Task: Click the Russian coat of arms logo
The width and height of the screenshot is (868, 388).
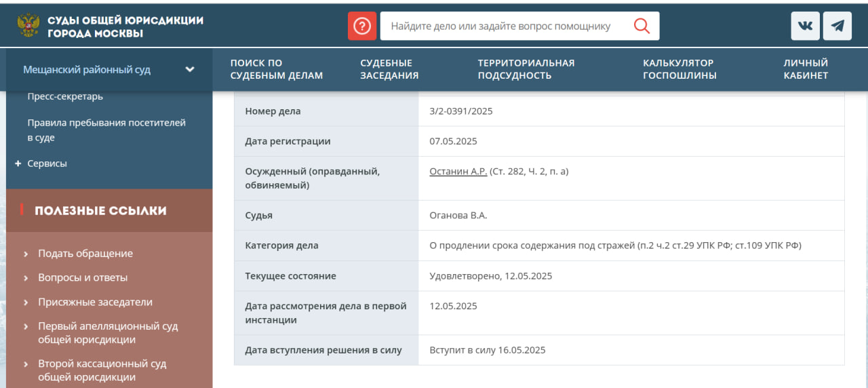Action: (x=28, y=26)
